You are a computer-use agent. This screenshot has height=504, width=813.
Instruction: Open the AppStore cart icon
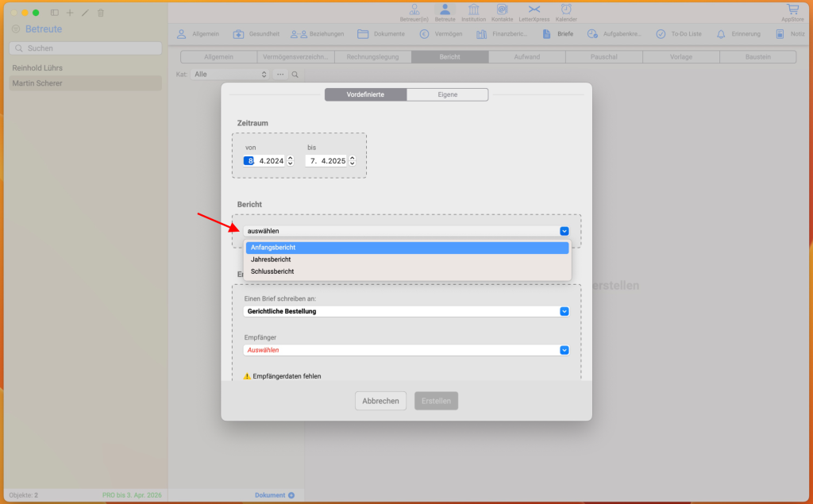coord(792,10)
